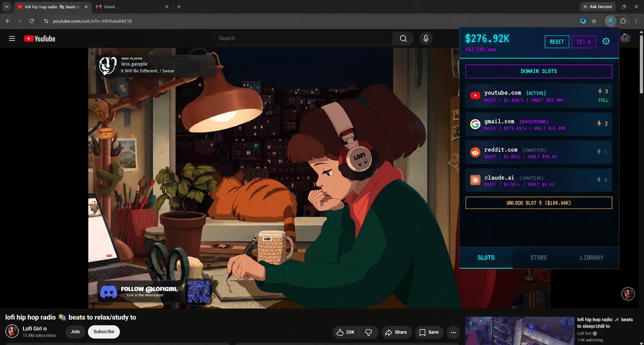Switch to the STORE tab
The width and height of the screenshot is (644, 345).
pos(539,258)
